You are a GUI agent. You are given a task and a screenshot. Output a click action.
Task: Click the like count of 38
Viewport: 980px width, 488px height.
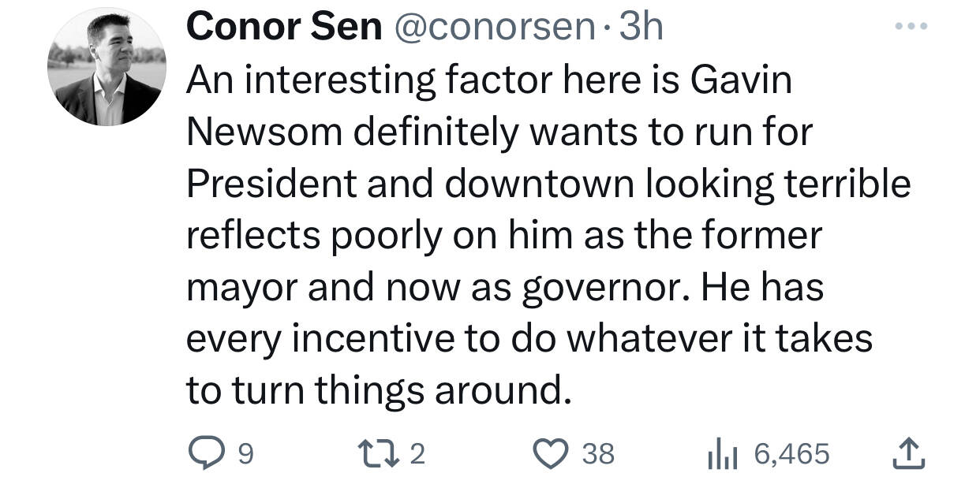tap(598, 454)
